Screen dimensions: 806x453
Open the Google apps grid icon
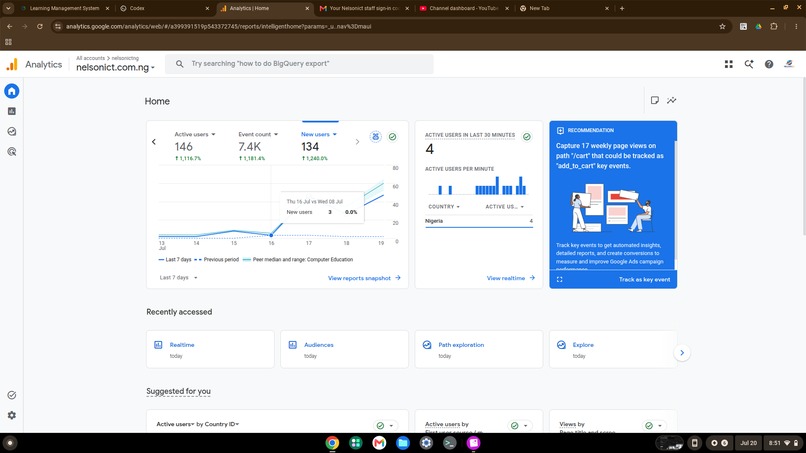[728, 64]
